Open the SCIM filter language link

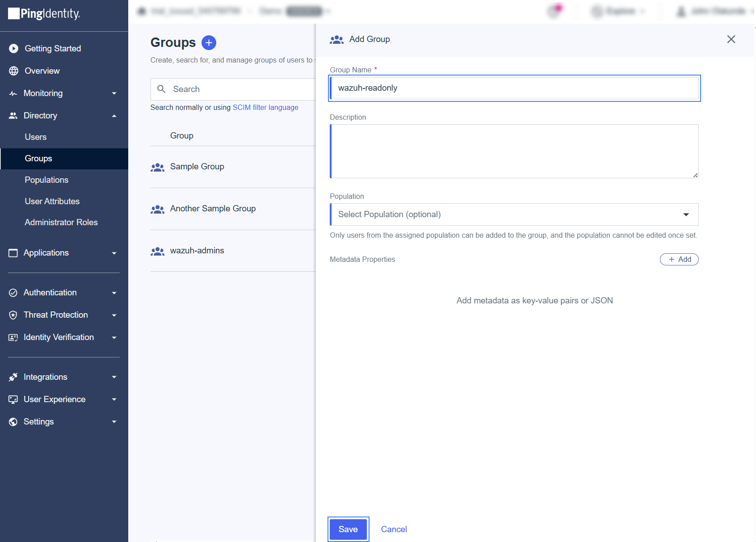pos(265,107)
